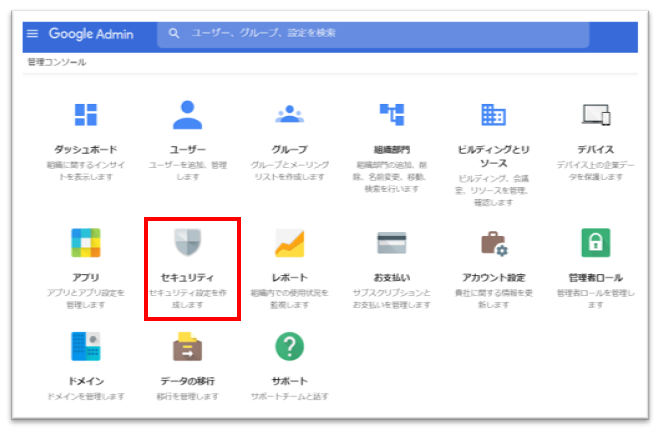Click the アプリとアプリ設定を管理します description
The width and height of the screenshot is (658, 430).
coord(86,298)
